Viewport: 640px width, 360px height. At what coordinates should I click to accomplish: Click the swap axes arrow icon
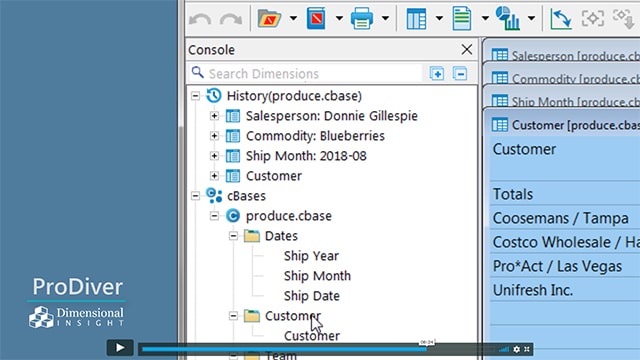point(560,18)
